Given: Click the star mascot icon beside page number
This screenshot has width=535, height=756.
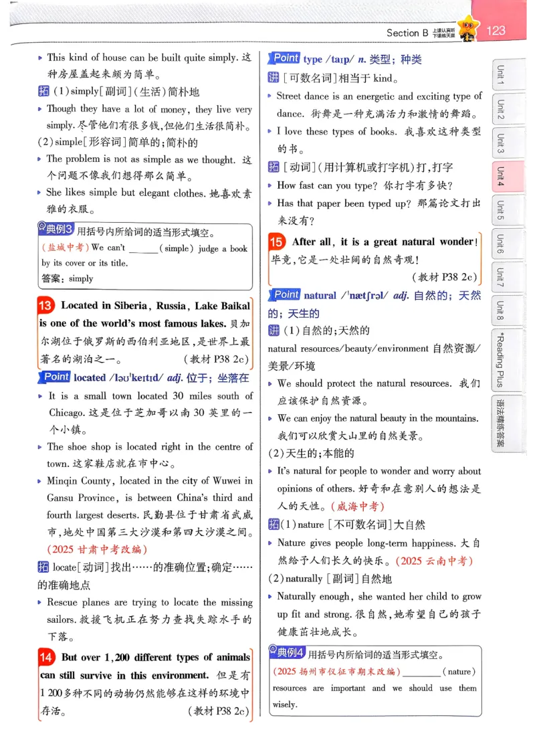Looking at the screenshot, I should click(x=467, y=27).
